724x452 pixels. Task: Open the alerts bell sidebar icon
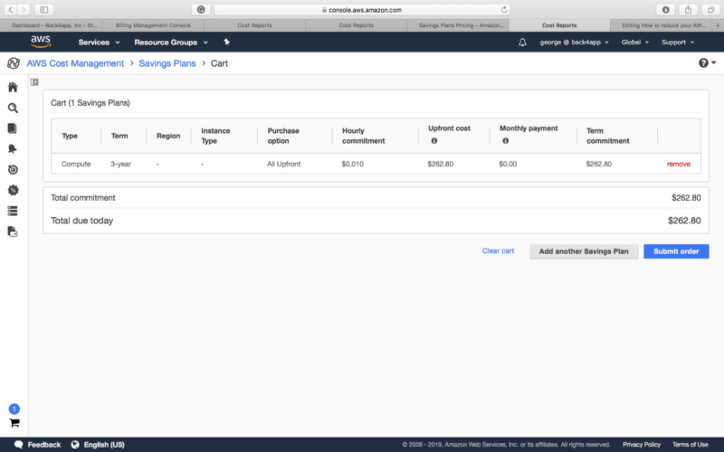[12, 149]
